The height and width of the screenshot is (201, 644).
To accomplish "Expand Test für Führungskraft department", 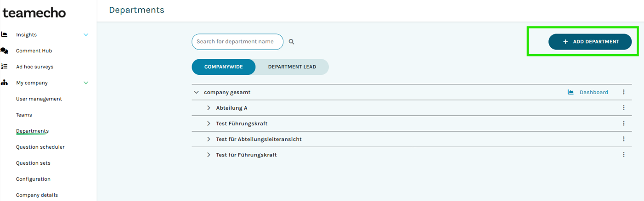I will click(x=209, y=155).
